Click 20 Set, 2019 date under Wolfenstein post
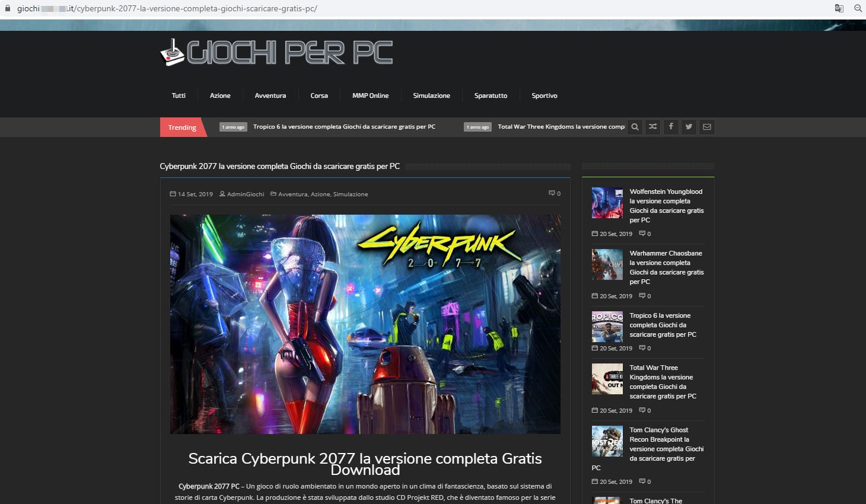 616,234
